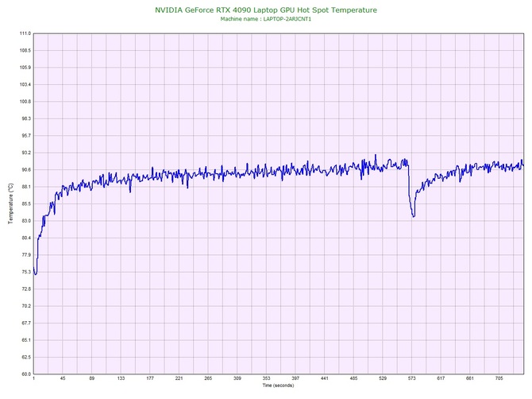Click the time tick labeled 705
The image size is (532, 399).
pyautogui.click(x=499, y=378)
